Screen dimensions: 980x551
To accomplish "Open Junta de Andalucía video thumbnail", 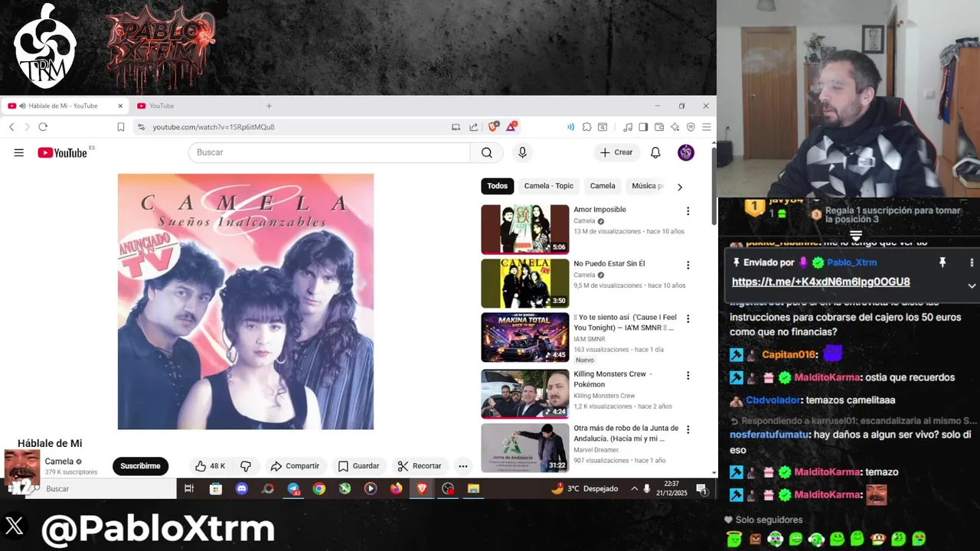I will tap(524, 448).
